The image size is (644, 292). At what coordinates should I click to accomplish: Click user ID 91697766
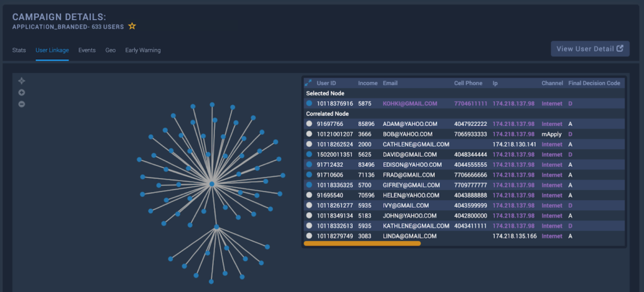point(330,124)
